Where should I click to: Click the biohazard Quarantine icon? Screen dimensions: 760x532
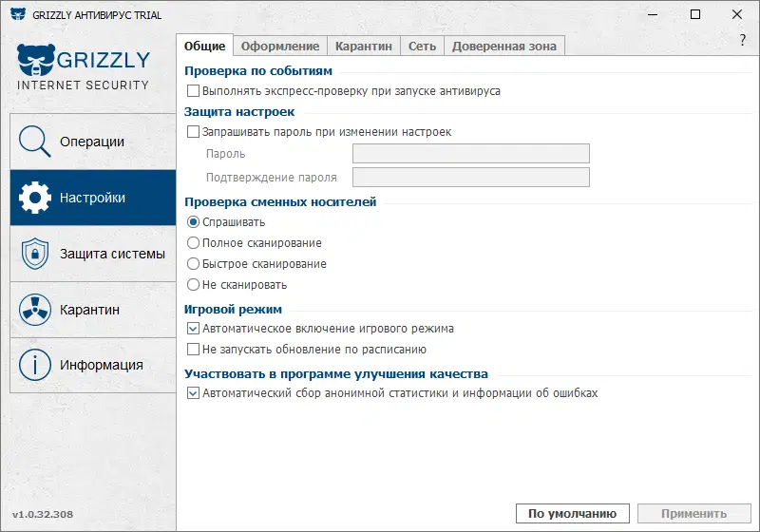pyautogui.click(x=34, y=310)
